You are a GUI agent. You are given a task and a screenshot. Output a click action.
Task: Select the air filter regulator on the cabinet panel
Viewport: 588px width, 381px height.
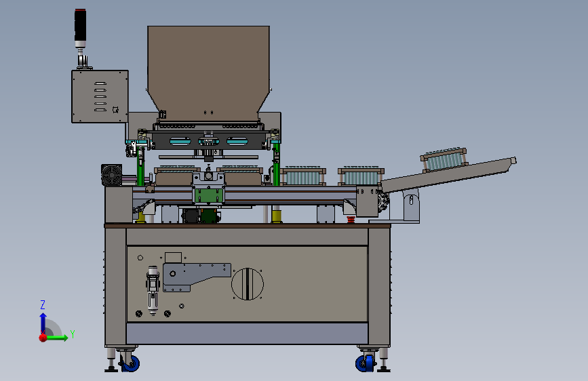(x=153, y=290)
